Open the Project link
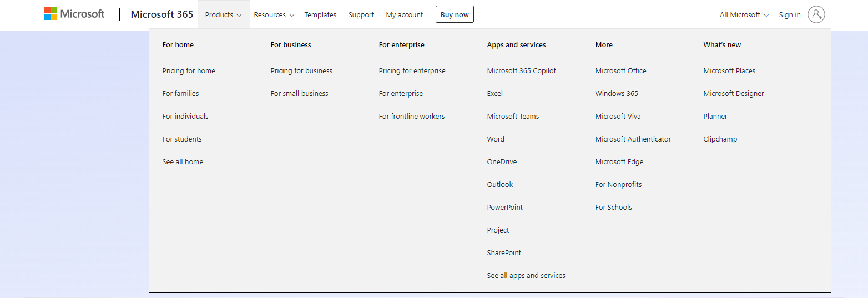 (498, 230)
